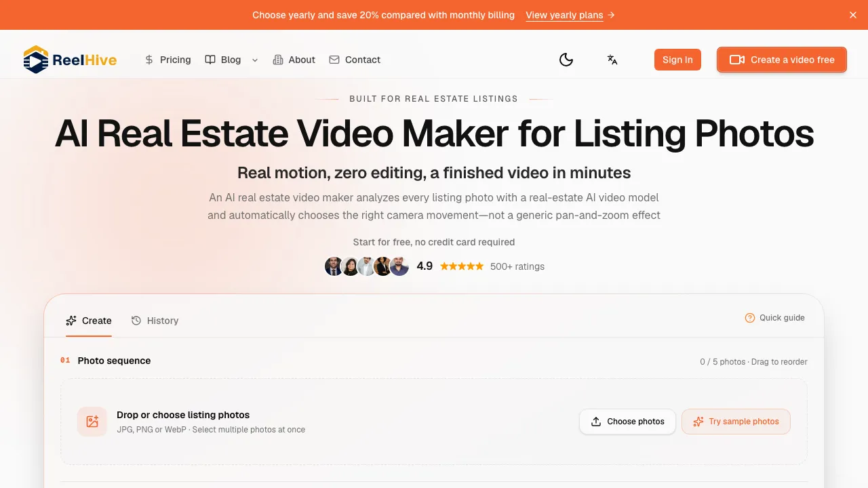
Task: Click Create a video free button
Action: click(x=782, y=60)
